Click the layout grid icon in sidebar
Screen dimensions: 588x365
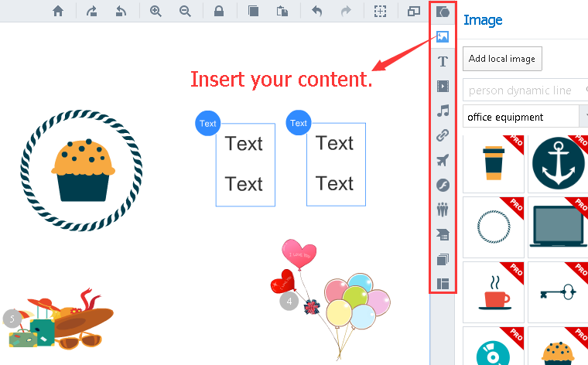coord(443,284)
